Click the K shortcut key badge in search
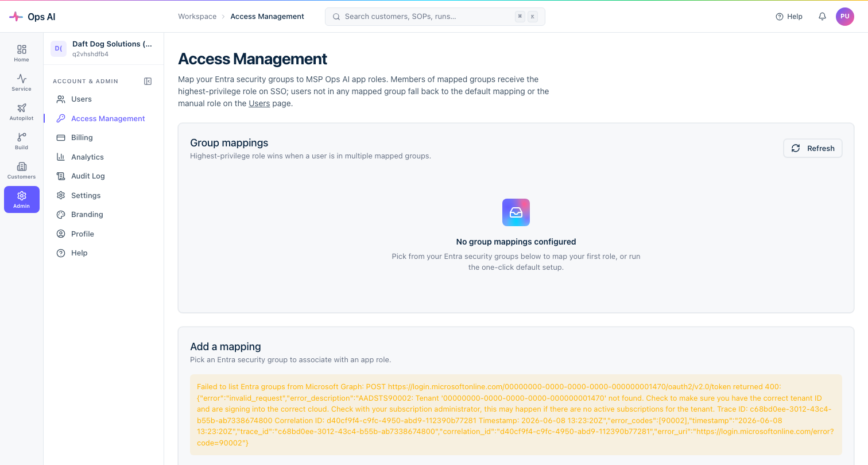868x465 pixels. click(x=533, y=17)
